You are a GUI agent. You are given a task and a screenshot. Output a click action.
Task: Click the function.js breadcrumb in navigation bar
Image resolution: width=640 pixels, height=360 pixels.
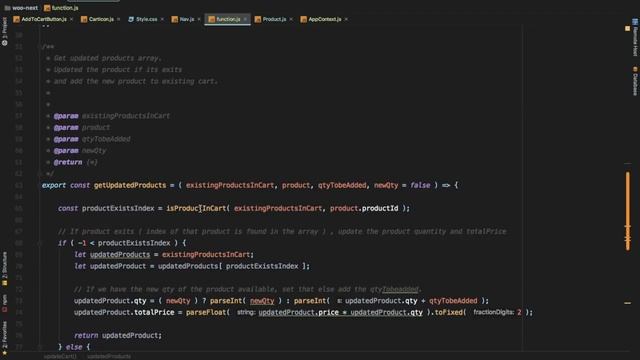(61, 8)
